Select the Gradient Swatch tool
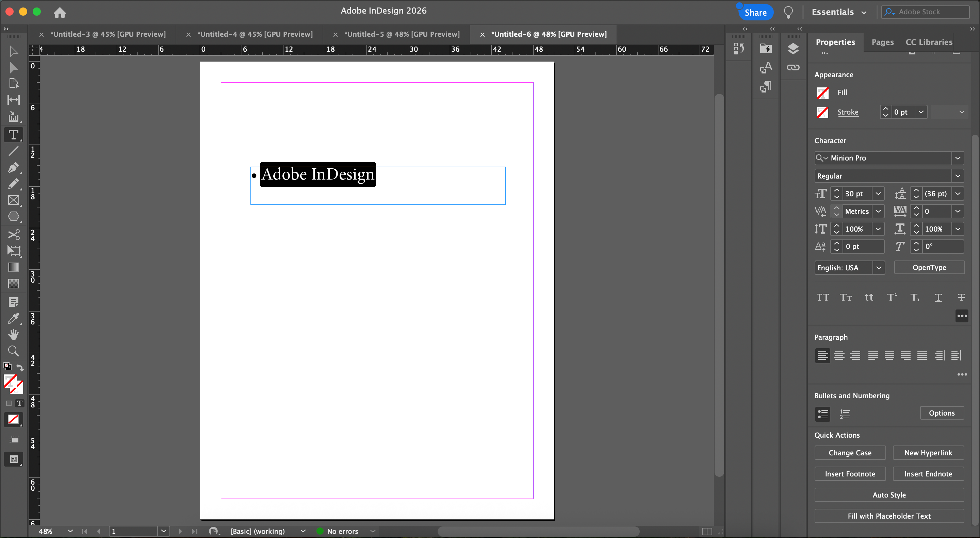The width and height of the screenshot is (980, 538). click(13, 267)
